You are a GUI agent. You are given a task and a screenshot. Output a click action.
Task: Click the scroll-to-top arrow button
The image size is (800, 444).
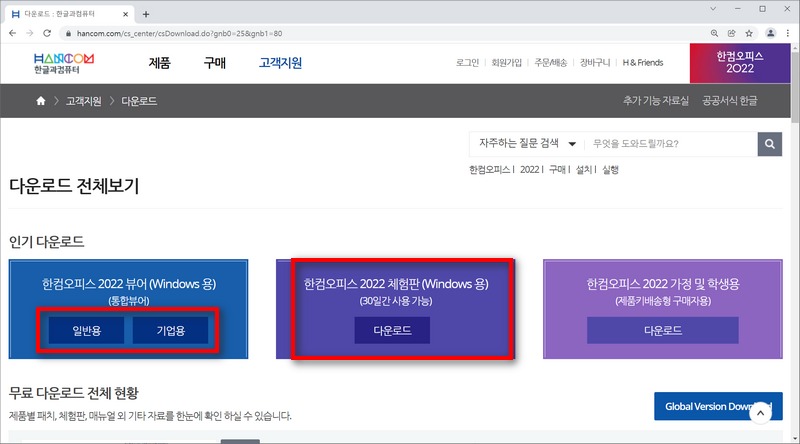pos(760,413)
